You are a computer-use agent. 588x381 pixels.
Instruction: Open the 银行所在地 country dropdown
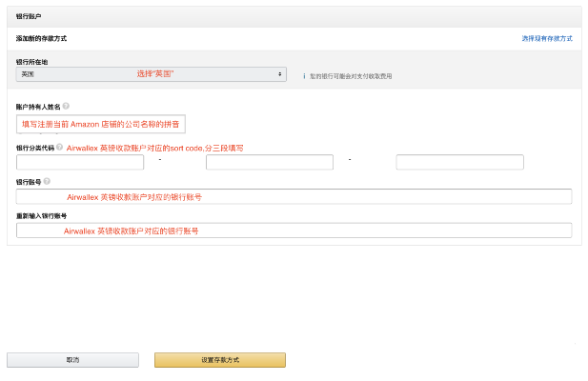coord(151,73)
